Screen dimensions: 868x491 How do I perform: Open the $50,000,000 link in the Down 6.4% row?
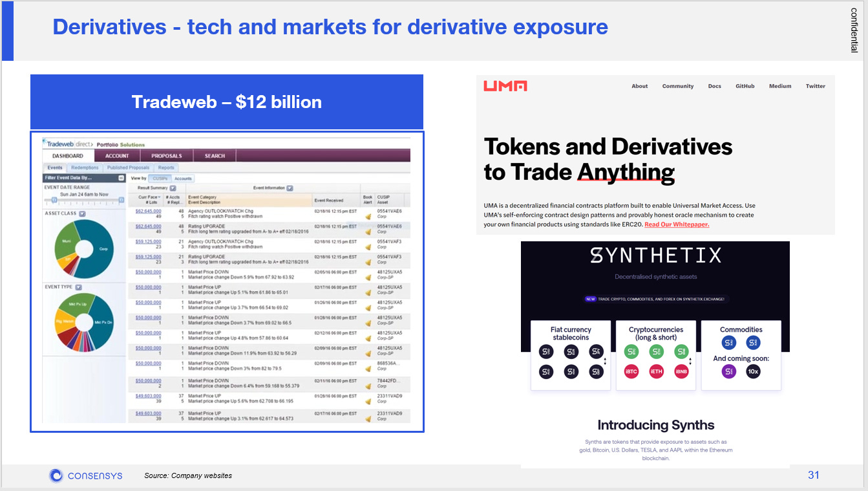click(x=148, y=381)
